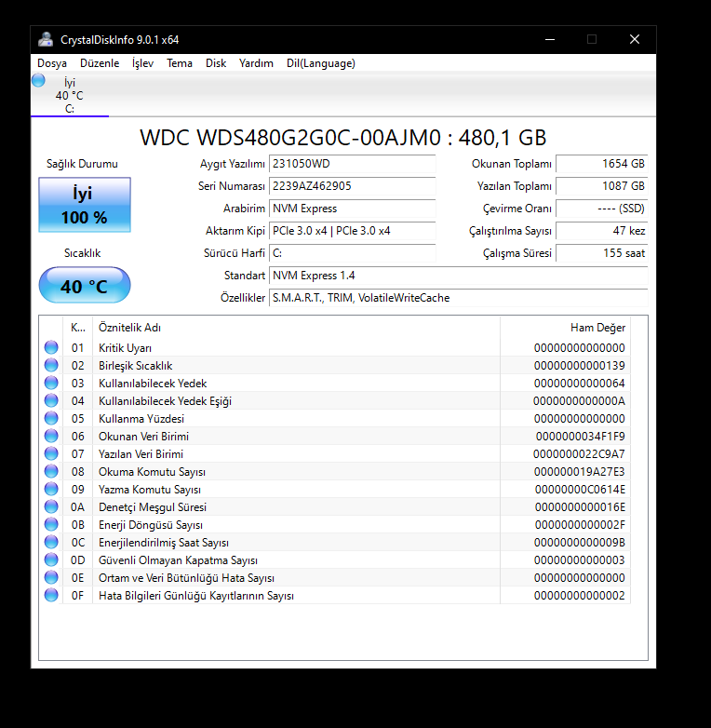
Task: Open the Disk menu
Action: pyautogui.click(x=216, y=63)
